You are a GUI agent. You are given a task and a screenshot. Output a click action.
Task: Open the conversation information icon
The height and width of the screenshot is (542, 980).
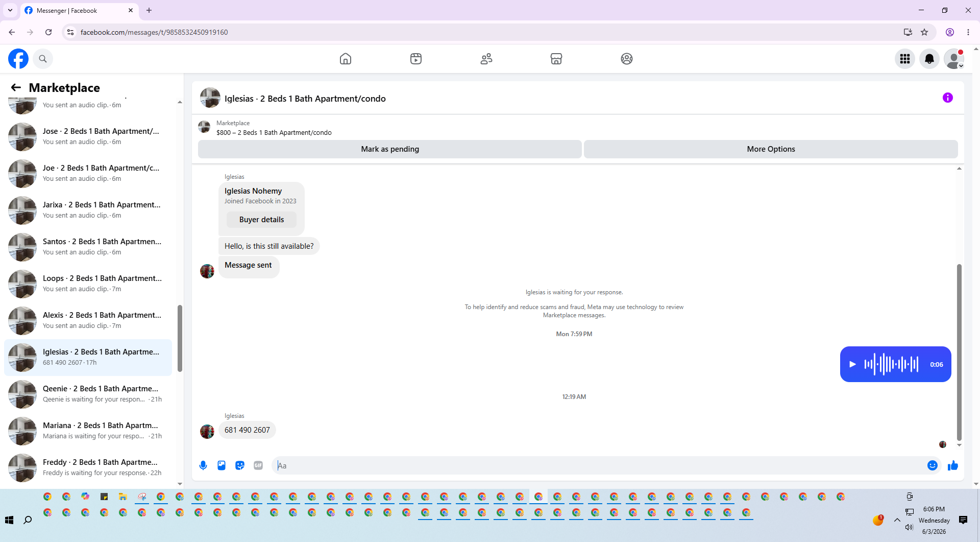(x=948, y=98)
